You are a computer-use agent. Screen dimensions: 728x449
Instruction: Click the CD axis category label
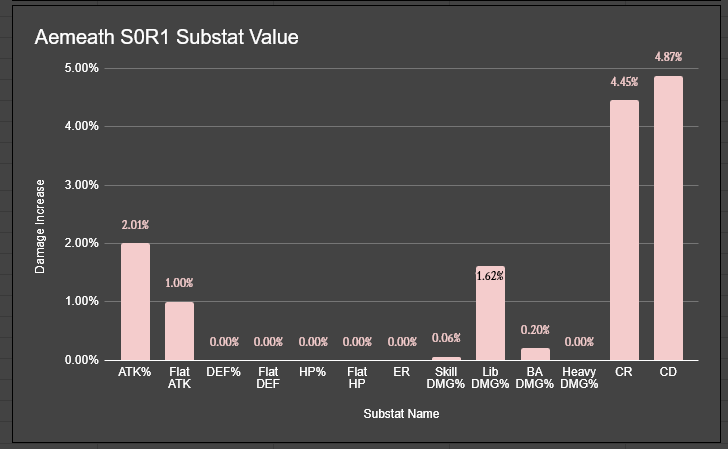(668, 372)
